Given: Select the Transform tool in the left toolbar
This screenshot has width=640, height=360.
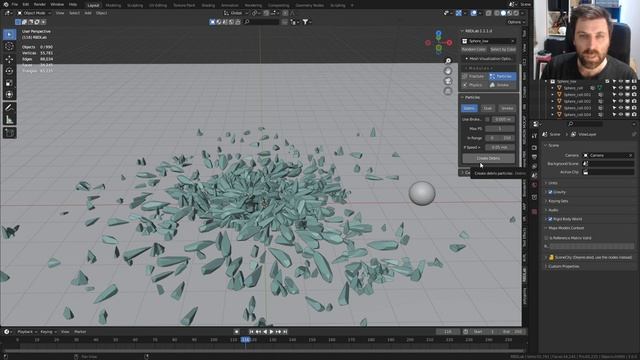Looking at the screenshot, I should pos(9,95).
